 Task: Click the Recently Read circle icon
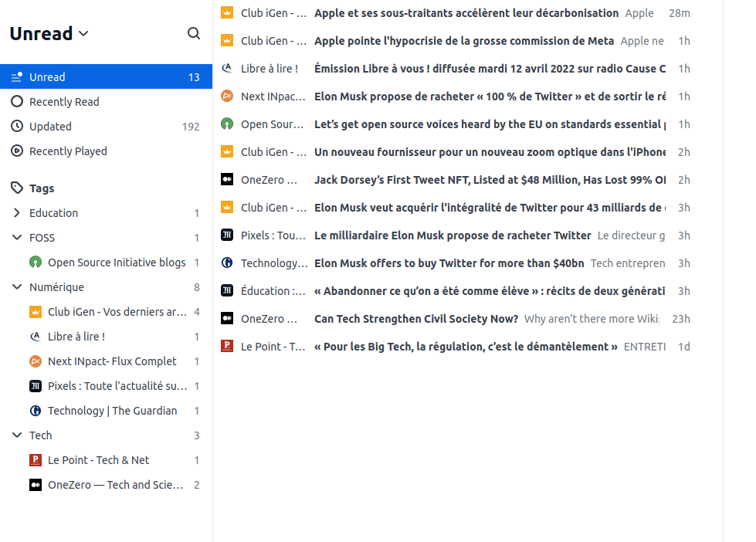click(17, 101)
